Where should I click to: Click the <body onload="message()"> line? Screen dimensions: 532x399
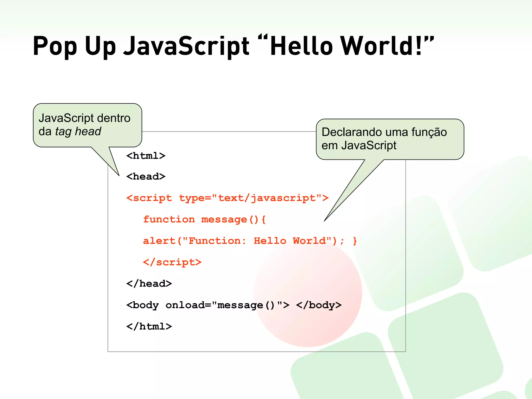(234, 305)
